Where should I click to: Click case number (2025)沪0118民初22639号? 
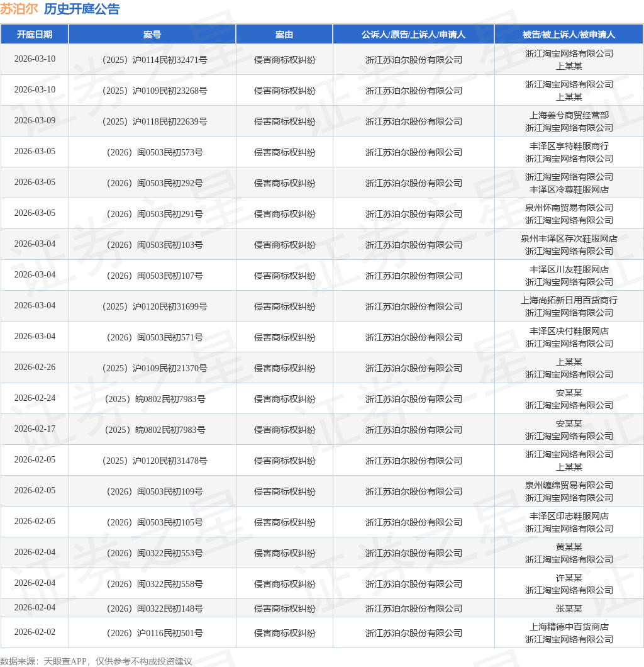click(155, 121)
